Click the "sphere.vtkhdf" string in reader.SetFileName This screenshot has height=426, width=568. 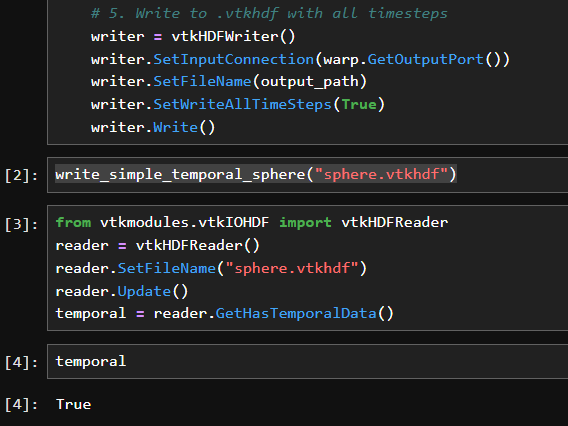tap(292, 268)
